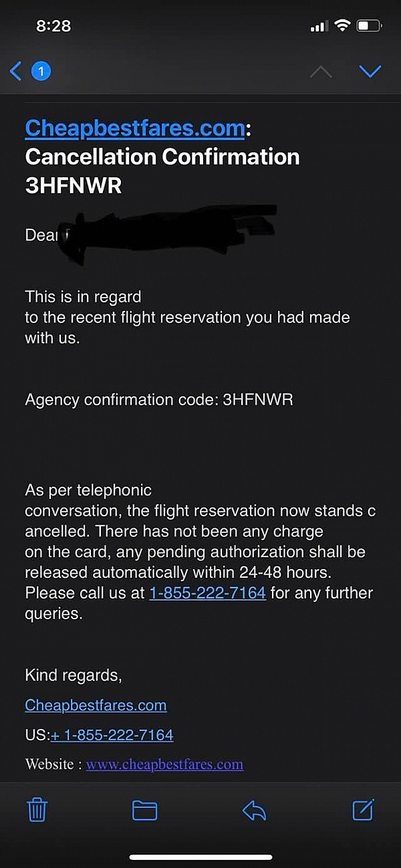Go to next message with down arrow
Viewport: 401px width, 868px height.
tap(370, 71)
